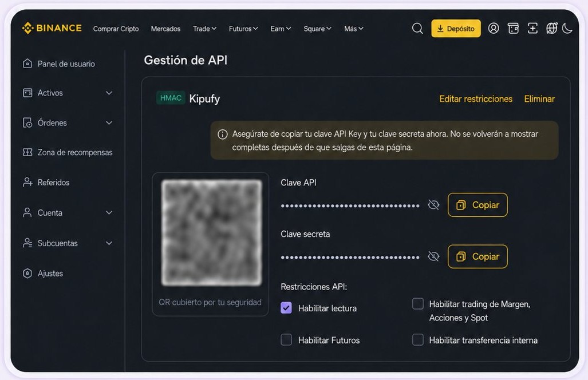
Task: Expand the Futuros menu
Action: click(x=243, y=29)
